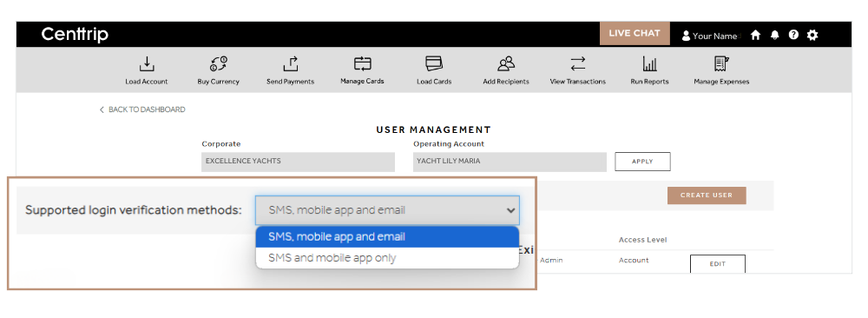Click the Account access level cell
Image resolution: width=868 pixels, height=318 pixels.
pyautogui.click(x=634, y=261)
